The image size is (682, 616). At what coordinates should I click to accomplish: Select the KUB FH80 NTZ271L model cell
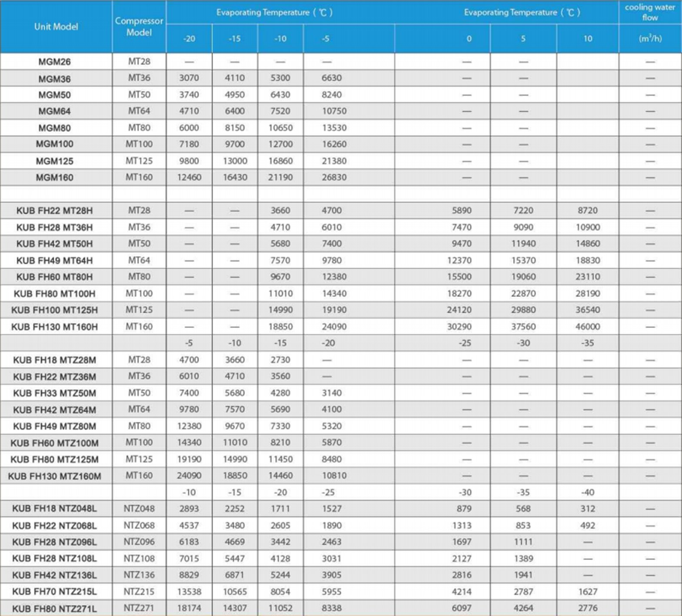point(55,609)
